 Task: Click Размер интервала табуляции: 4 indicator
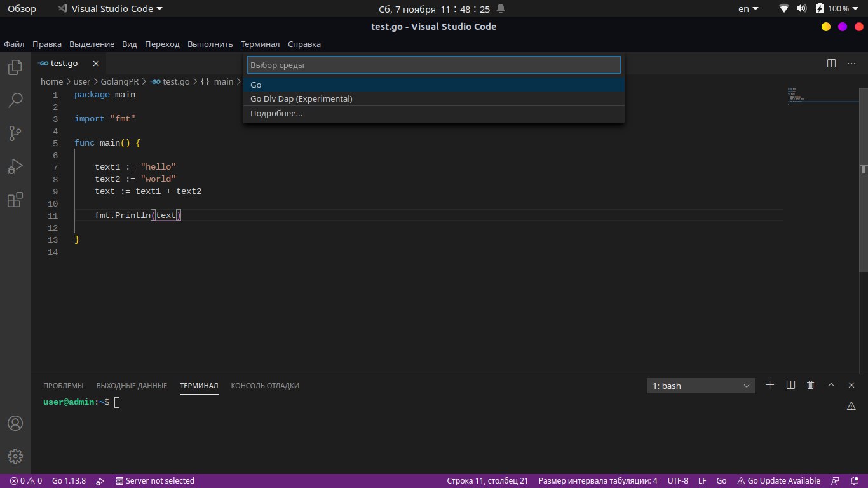[598, 481]
